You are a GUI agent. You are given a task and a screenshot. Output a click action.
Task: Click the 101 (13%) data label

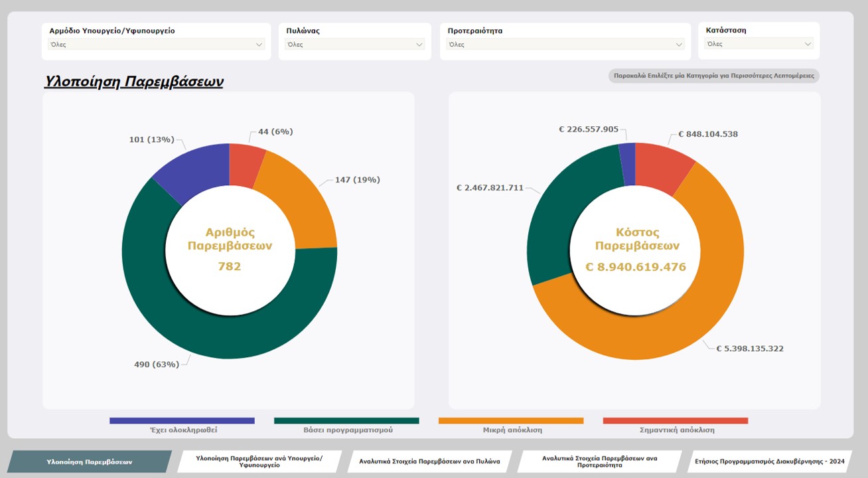pyautogui.click(x=151, y=139)
